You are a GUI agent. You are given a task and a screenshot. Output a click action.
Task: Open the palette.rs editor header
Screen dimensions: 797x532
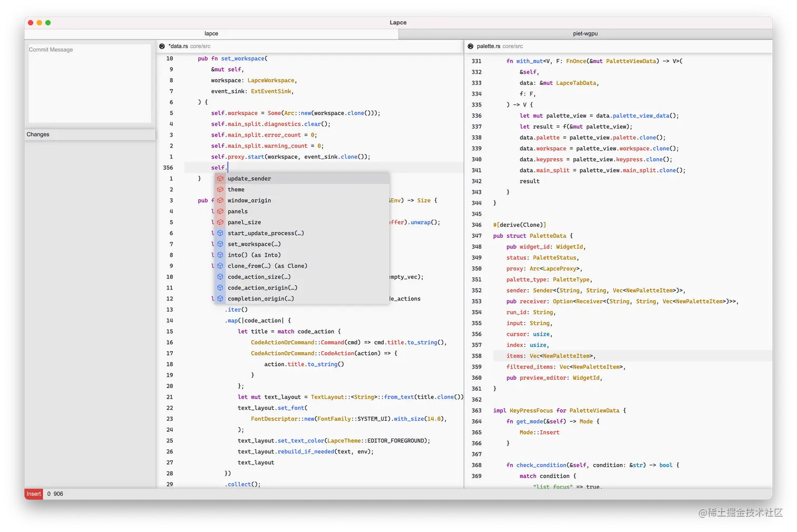618,46
